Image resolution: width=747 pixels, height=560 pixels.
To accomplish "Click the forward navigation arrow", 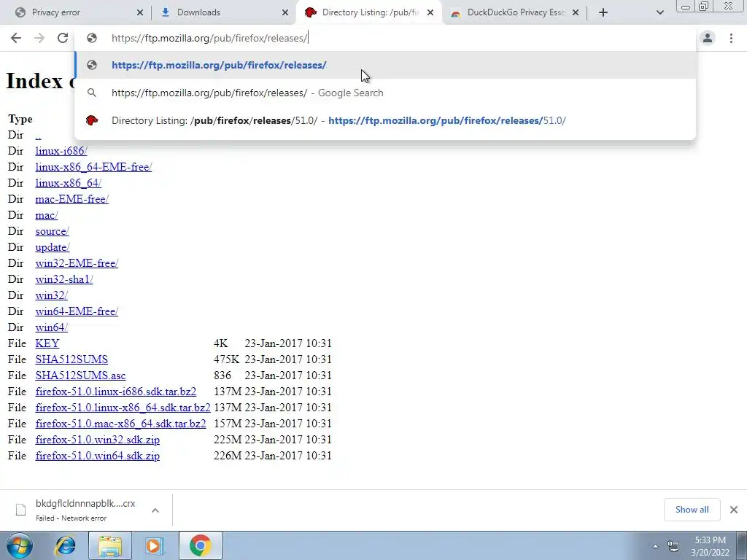I will click(39, 38).
